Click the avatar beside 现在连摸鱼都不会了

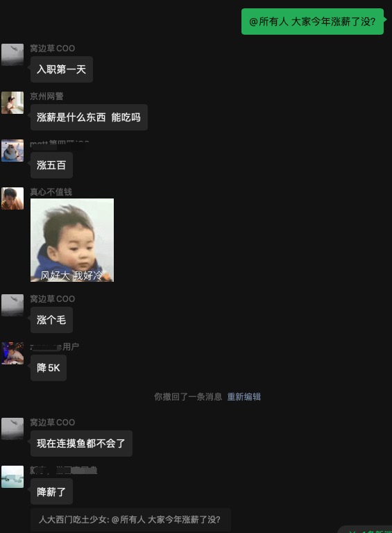pyautogui.click(x=12, y=429)
